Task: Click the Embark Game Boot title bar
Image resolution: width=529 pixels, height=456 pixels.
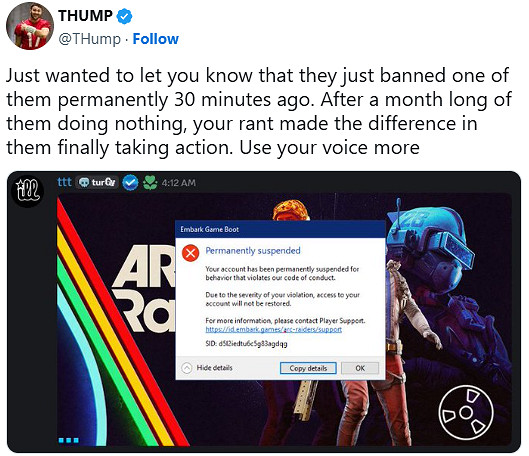Action: coord(280,229)
